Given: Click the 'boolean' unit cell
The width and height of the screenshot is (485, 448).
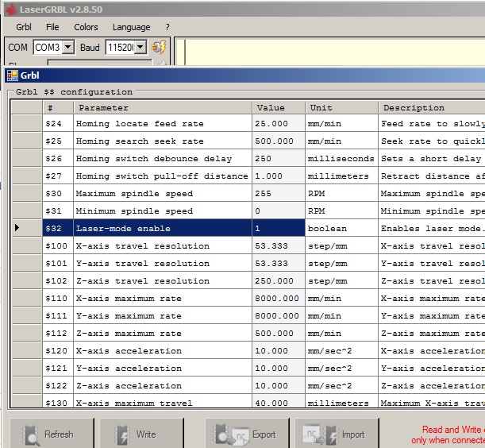Looking at the screenshot, I should click(x=342, y=229).
